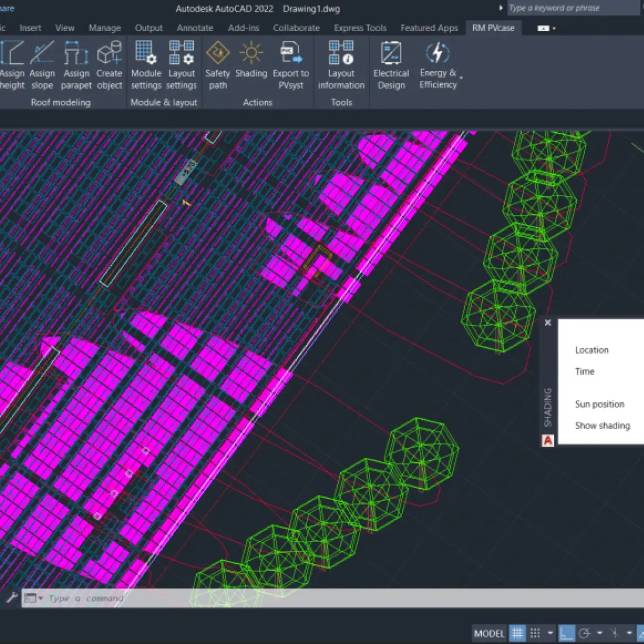
Task: Open snap mode settings dropdown
Action: point(550,633)
